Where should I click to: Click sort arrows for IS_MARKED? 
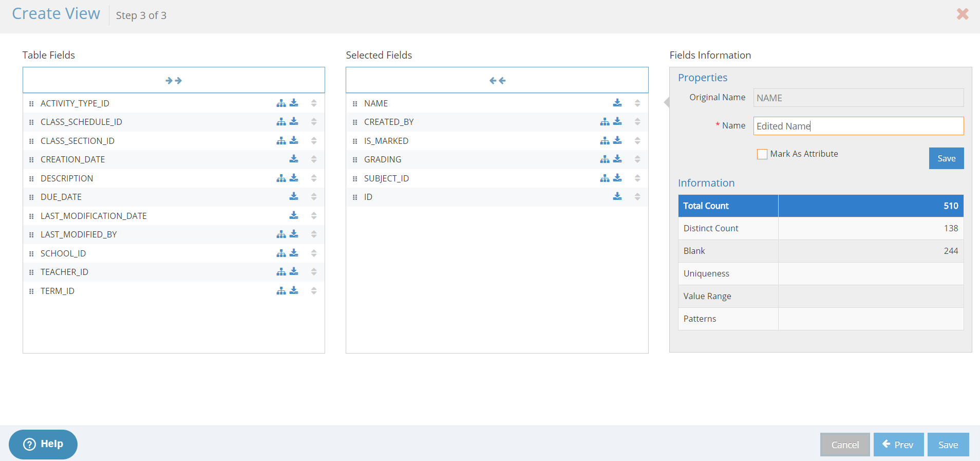pyautogui.click(x=637, y=141)
